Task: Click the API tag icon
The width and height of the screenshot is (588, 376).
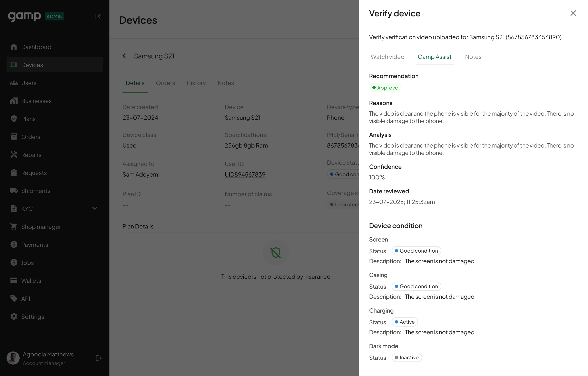Action: click(14, 298)
